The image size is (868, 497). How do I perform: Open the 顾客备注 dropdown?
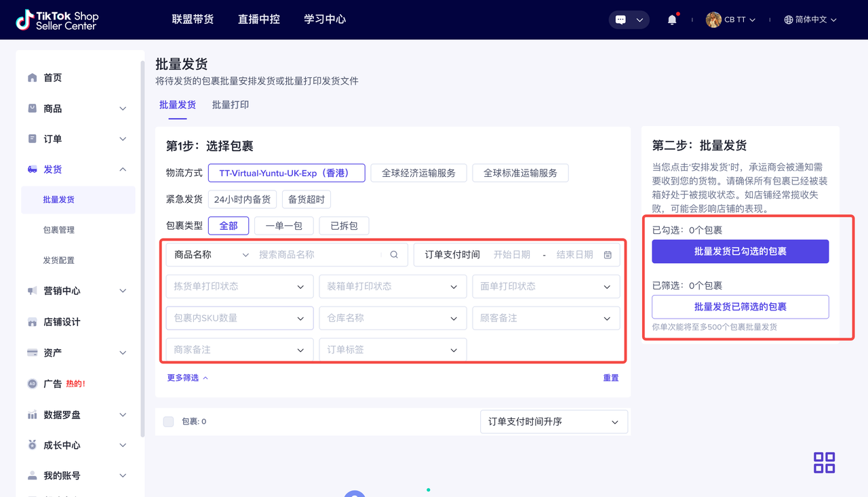click(x=546, y=318)
